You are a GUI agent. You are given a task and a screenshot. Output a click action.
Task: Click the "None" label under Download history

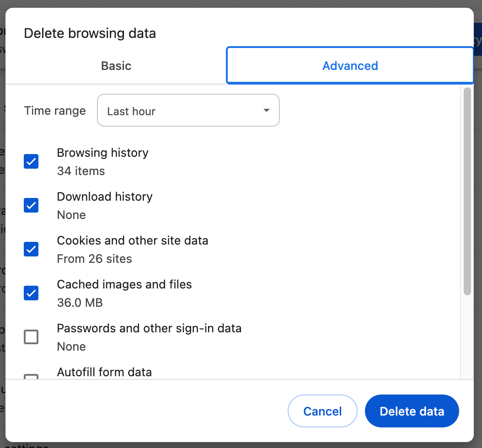pyautogui.click(x=71, y=215)
